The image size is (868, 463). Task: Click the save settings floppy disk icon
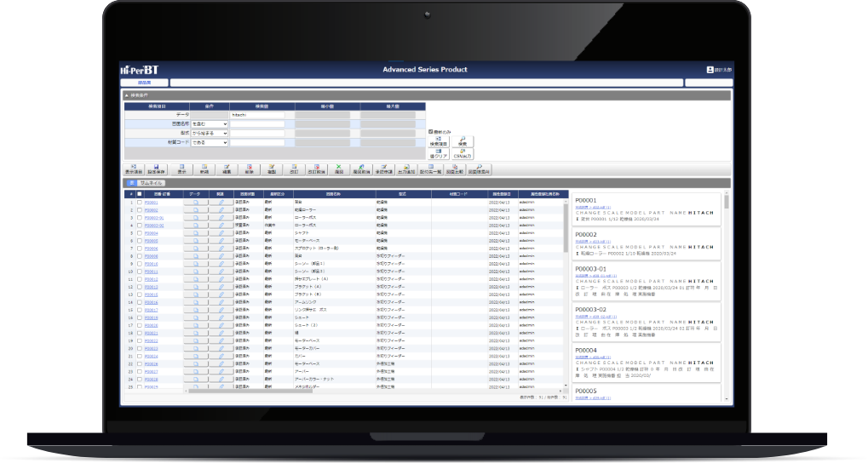[157, 169]
